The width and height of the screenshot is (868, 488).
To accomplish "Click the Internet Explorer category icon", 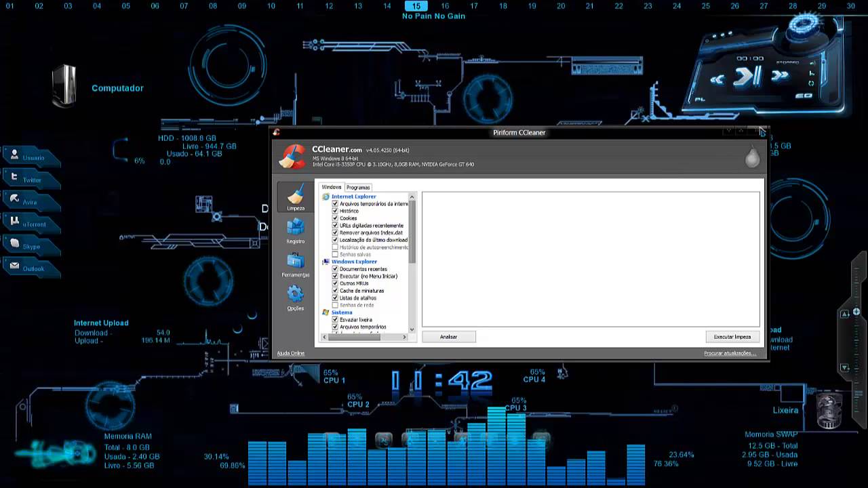I will 325,197.
